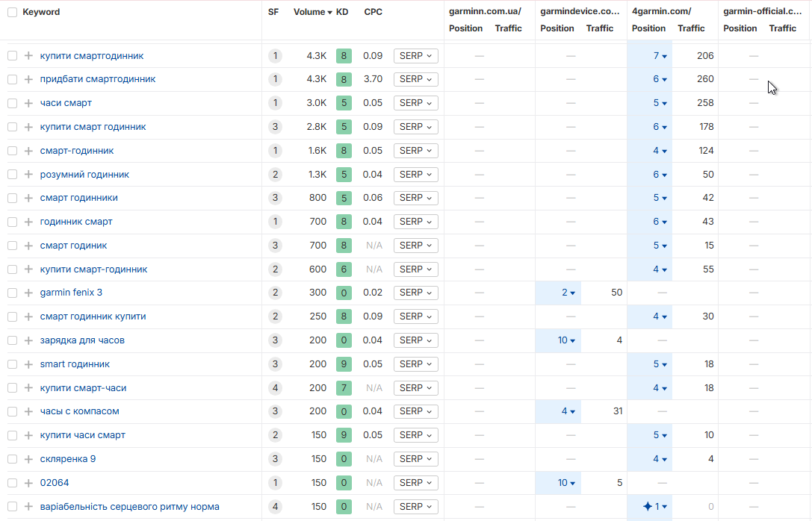Select checkbox for скляренка 9 row
This screenshot has height=521, width=812.
tap(13, 459)
